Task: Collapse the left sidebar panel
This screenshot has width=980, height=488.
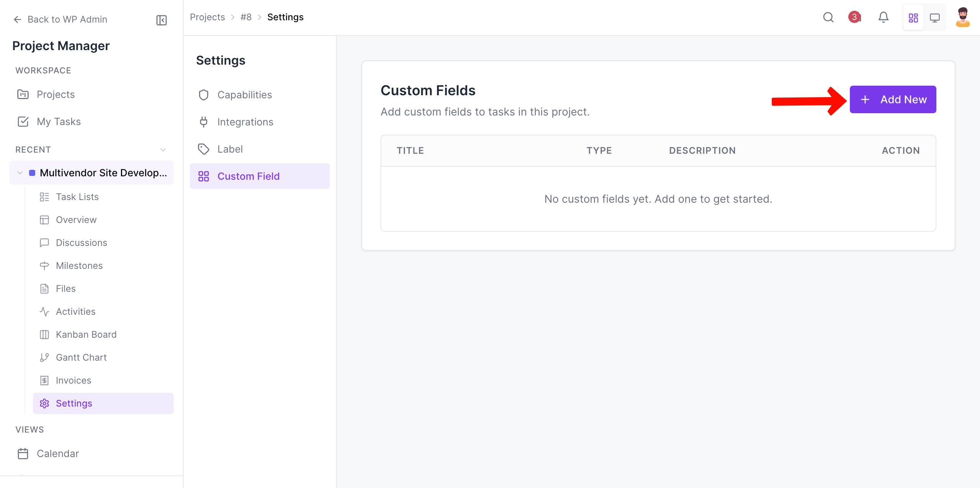Action: click(161, 20)
